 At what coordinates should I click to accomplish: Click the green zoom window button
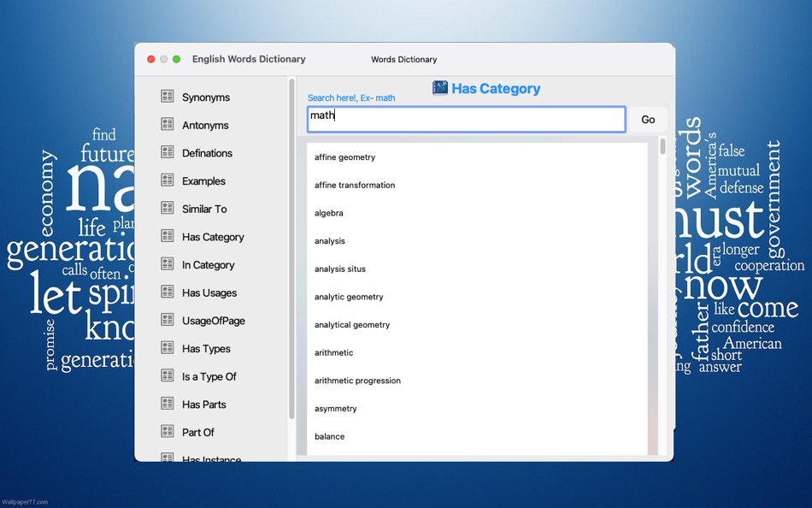(x=176, y=59)
